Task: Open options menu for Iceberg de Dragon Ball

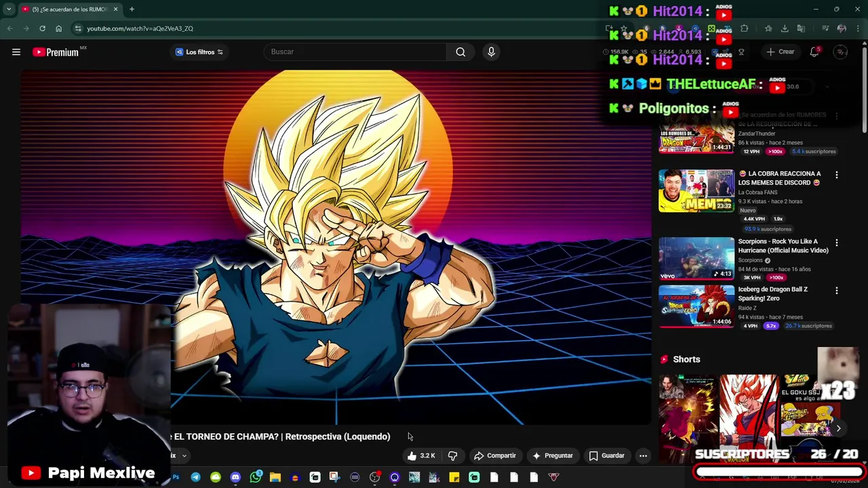Action: click(836, 290)
